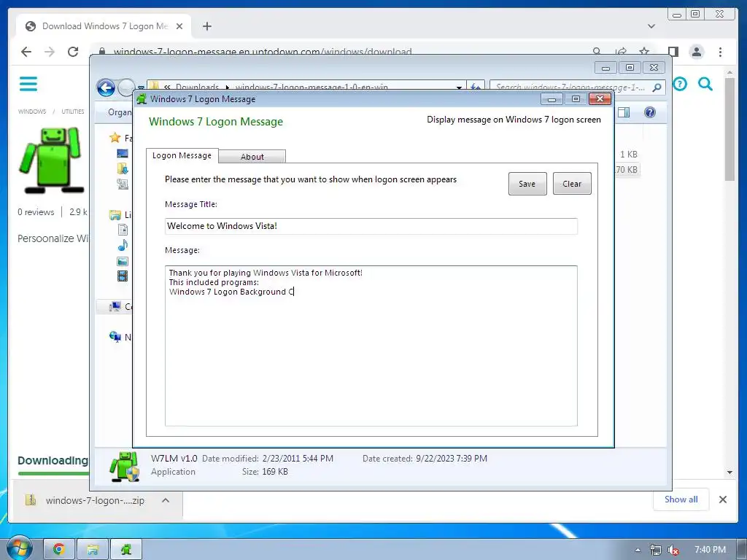Click the Logon Message app taskbar icon
747x560 pixels.
(126, 550)
